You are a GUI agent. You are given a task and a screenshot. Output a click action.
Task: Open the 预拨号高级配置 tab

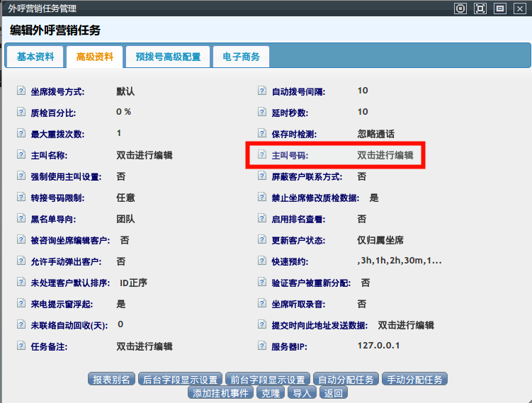[x=168, y=57]
